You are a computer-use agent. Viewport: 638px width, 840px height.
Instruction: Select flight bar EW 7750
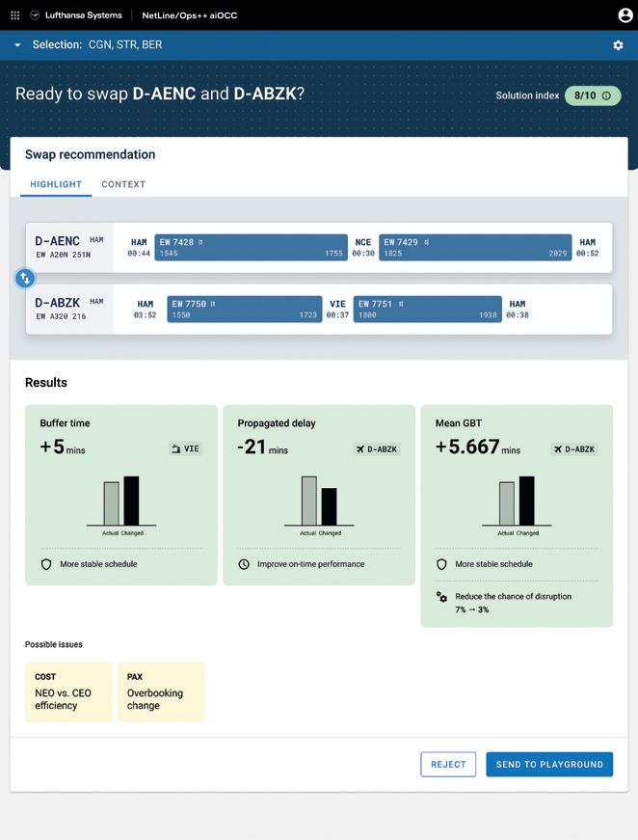point(245,310)
